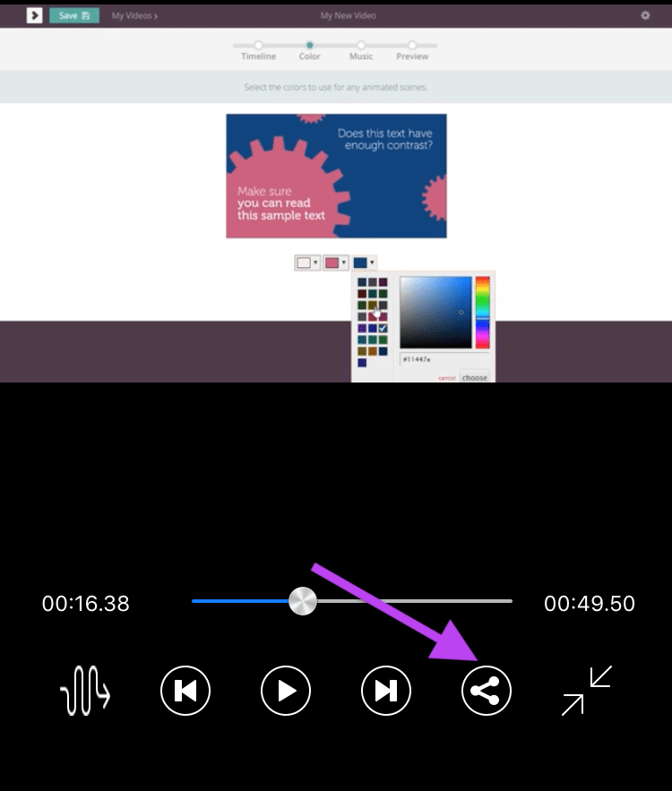
Task: Open the pink color dropdown
Action: tap(335, 262)
